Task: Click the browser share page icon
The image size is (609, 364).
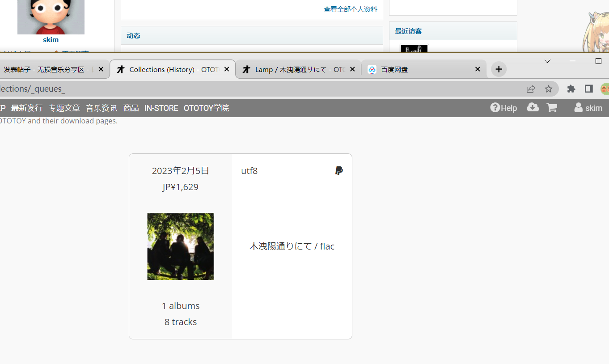Action: point(531,89)
